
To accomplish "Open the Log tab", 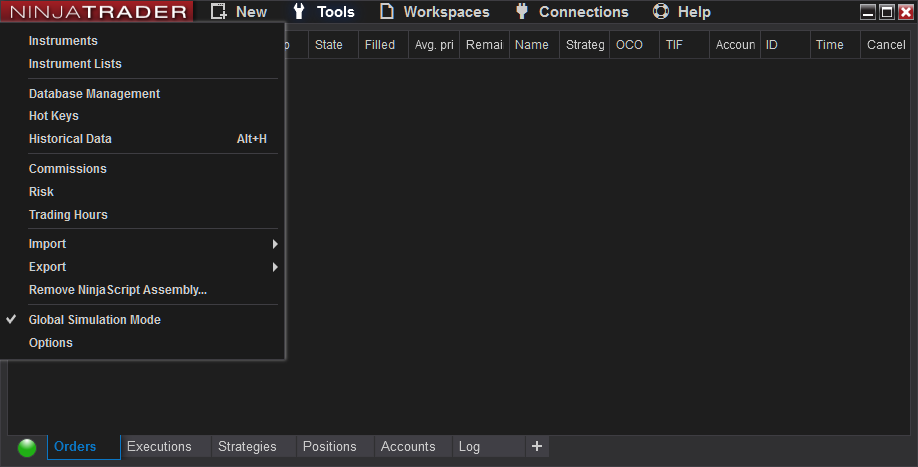I will click(469, 447).
